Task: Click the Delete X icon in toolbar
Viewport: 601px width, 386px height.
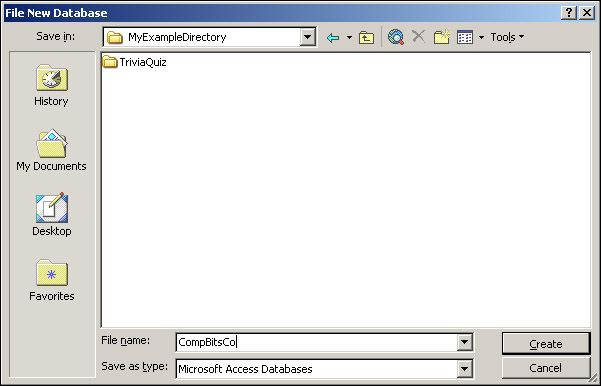Action: tap(419, 37)
